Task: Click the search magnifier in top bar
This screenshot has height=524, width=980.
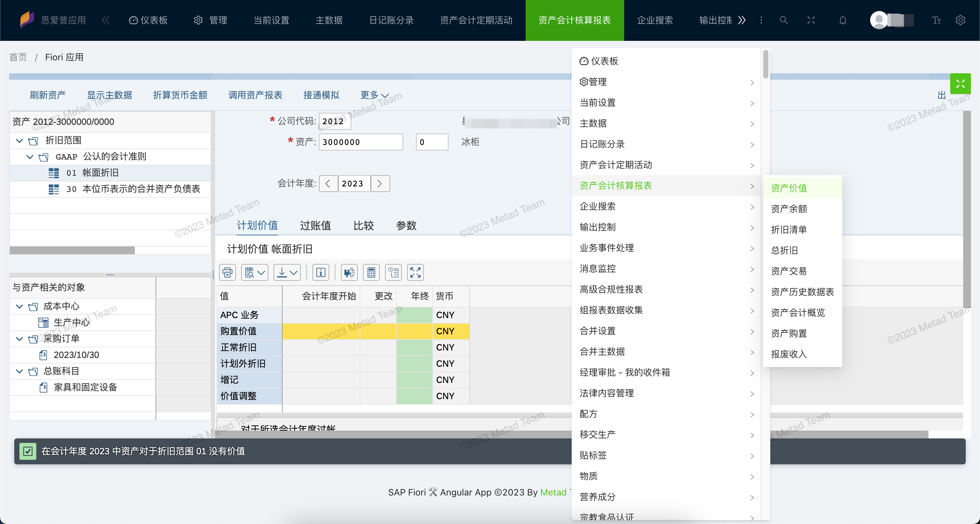Action: 783,20
